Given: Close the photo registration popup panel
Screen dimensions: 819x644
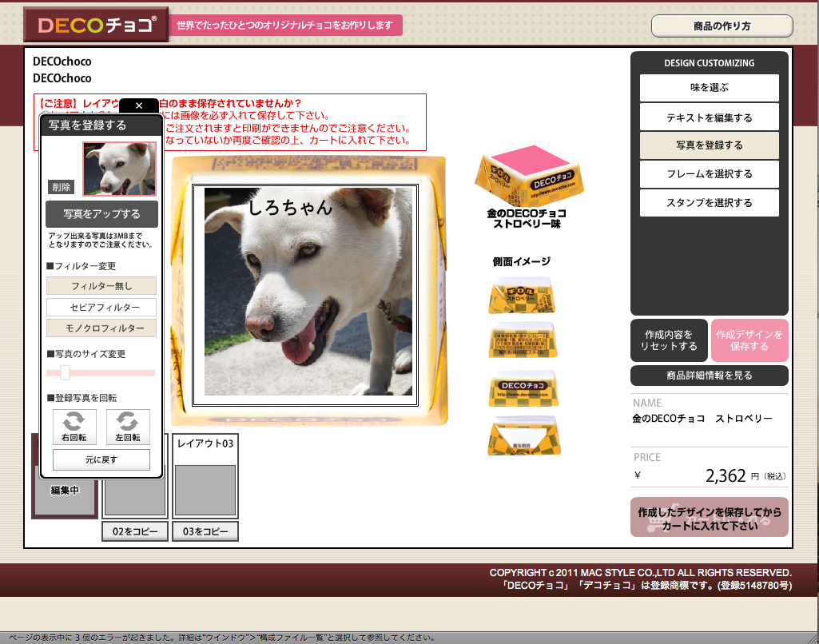Looking at the screenshot, I should tap(138, 105).
